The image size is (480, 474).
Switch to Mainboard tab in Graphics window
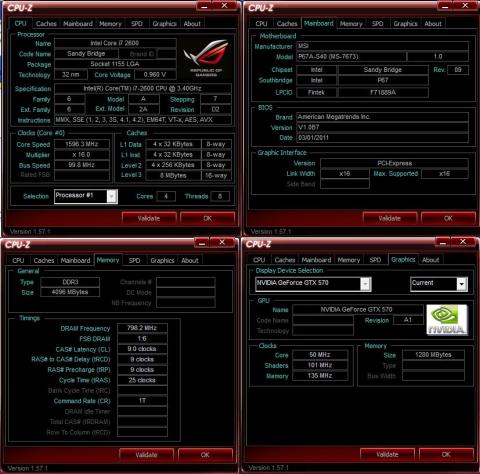tap(316, 260)
